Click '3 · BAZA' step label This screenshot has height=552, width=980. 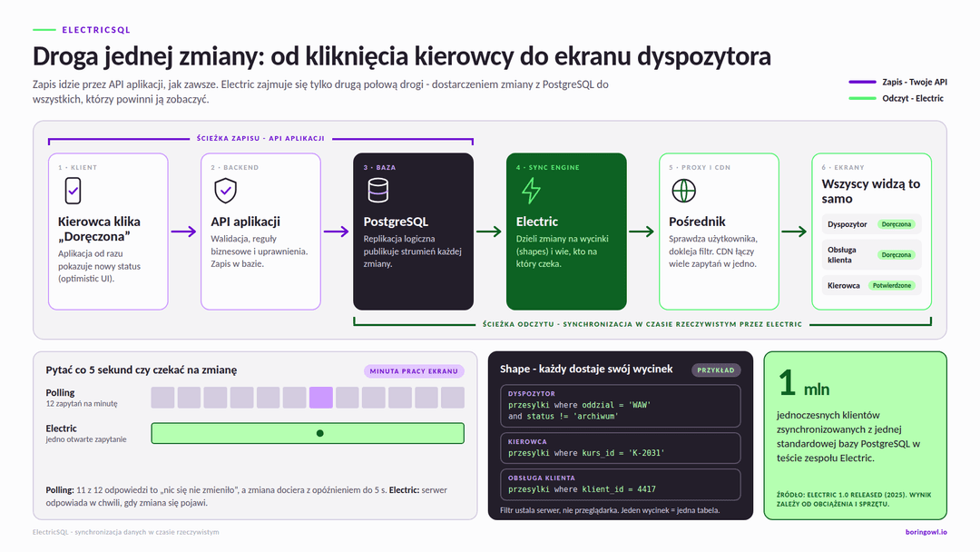pos(379,168)
